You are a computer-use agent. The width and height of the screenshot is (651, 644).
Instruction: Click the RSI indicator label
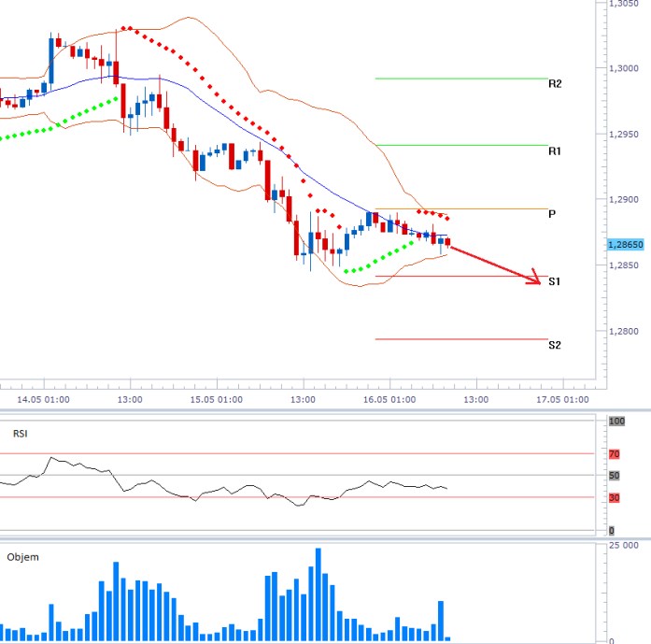(21, 434)
